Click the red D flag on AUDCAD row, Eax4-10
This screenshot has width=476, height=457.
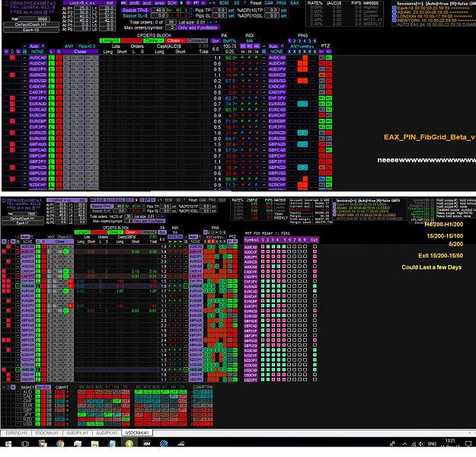click(x=12, y=57)
